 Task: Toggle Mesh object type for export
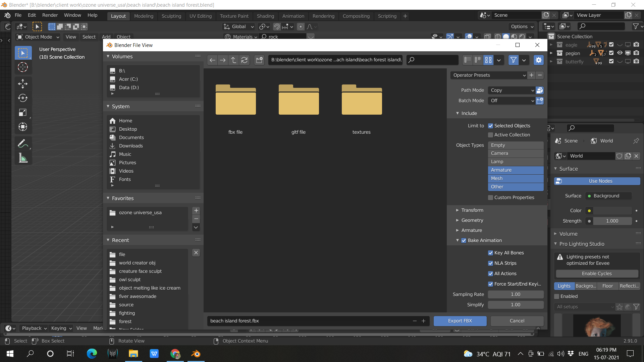pos(516,178)
